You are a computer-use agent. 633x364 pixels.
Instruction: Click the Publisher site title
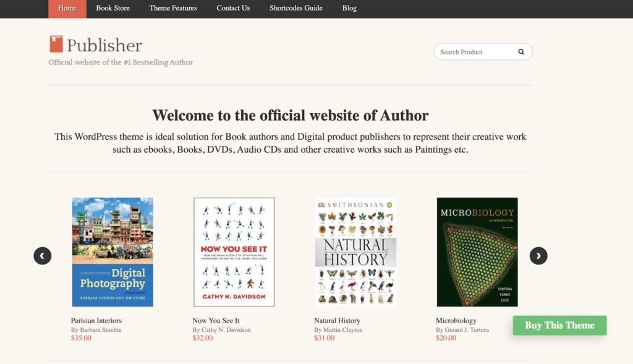click(x=104, y=45)
